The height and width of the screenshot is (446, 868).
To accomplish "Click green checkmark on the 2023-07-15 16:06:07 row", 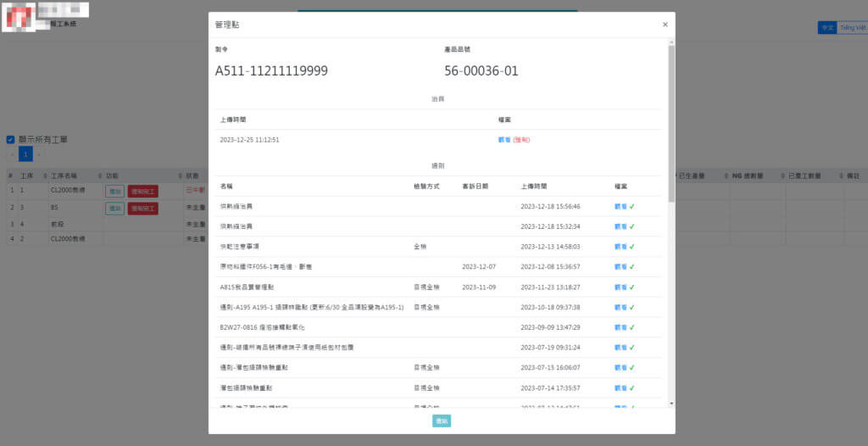I will pos(632,368).
